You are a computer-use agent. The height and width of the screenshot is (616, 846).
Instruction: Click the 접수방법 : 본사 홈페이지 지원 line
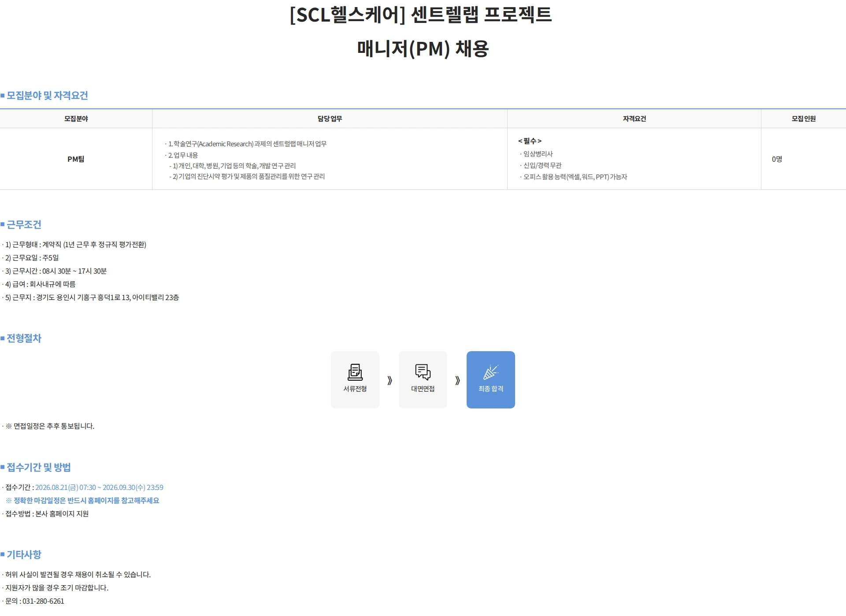45,514
